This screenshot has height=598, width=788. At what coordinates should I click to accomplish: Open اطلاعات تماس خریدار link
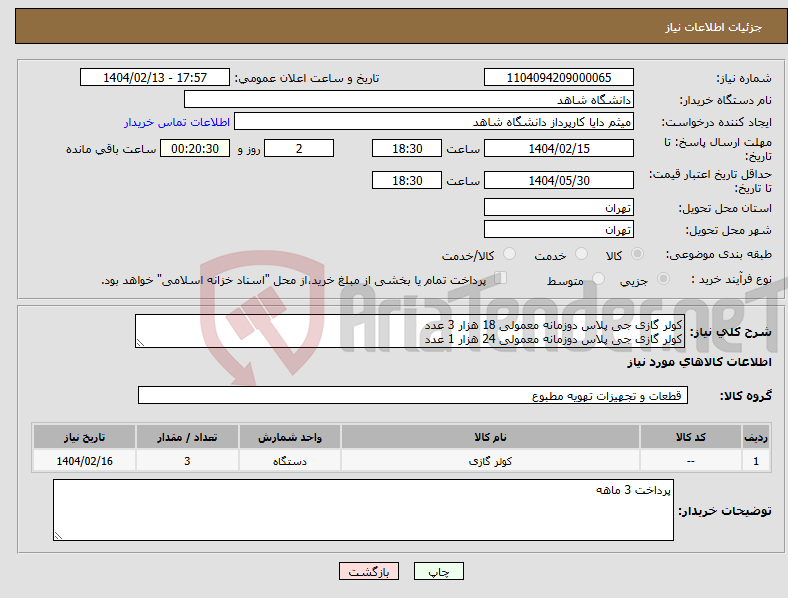177,122
